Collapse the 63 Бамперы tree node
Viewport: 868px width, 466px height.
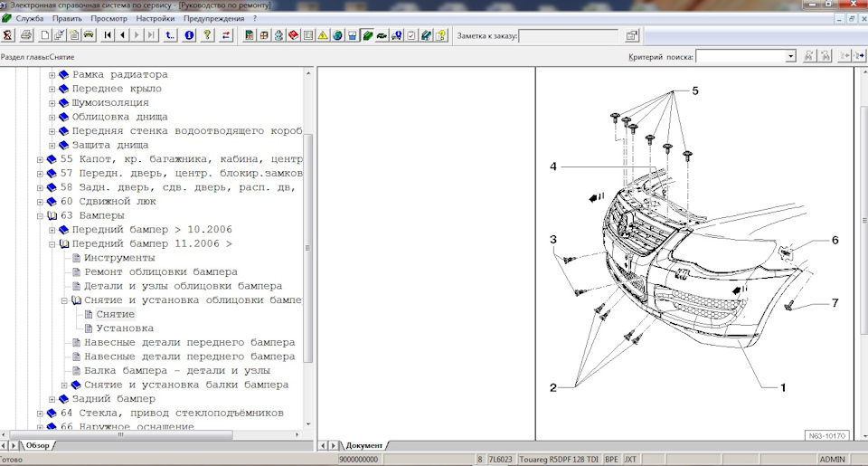coord(40,215)
